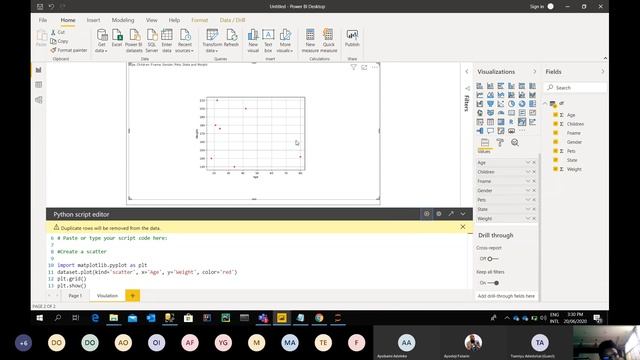The image size is (640, 360).
Task: Uncheck the Weight field checkbox
Action: [x=555, y=169]
